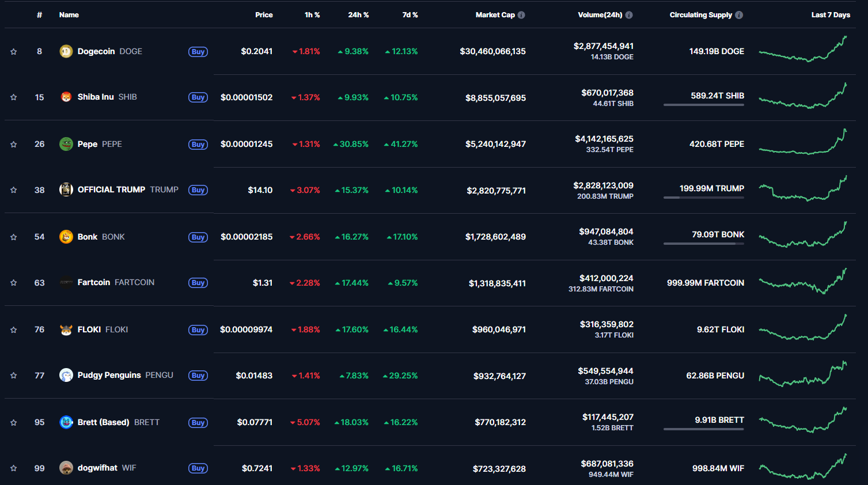Click Bonk circulating supply progress bar
Screen dimensions: 868x485
[704, 244]
